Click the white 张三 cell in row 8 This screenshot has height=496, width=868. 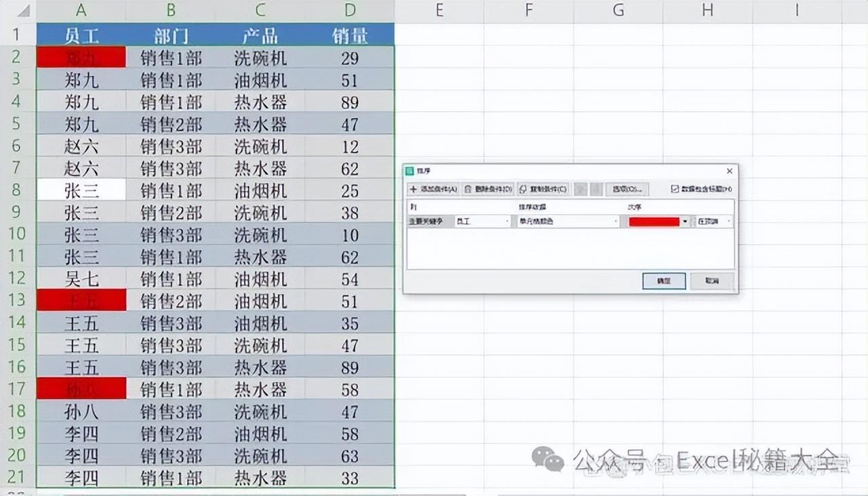coord(81,190)
